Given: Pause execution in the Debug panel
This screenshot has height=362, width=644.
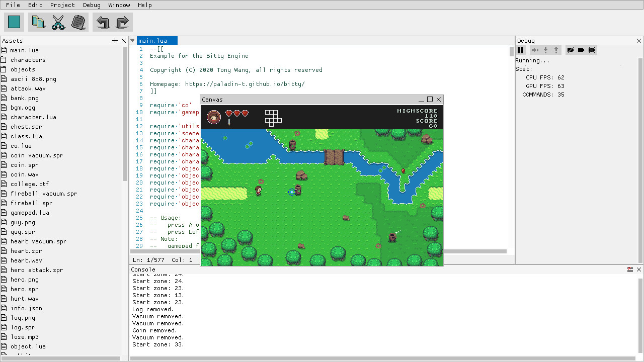Looking at the screenshot, I should pyautogui.click(x=520, y=50).
